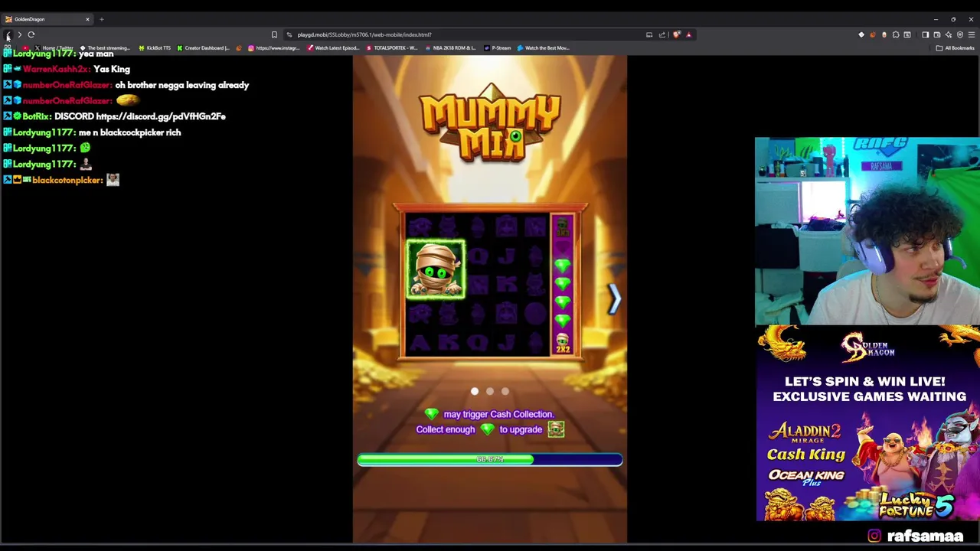Select the first tutorial page dot
The image size is (980, 551).
[475, 391]
